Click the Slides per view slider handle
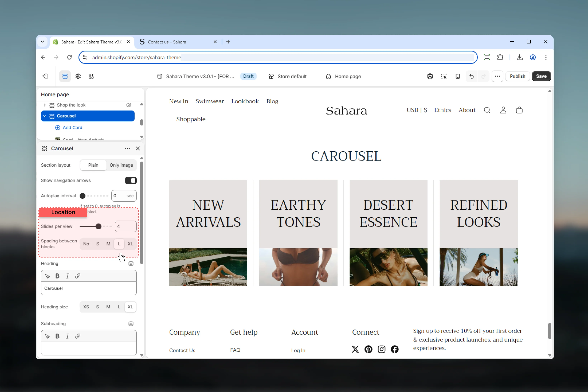Viewport: 588px width, 392px height. point(98,226)
